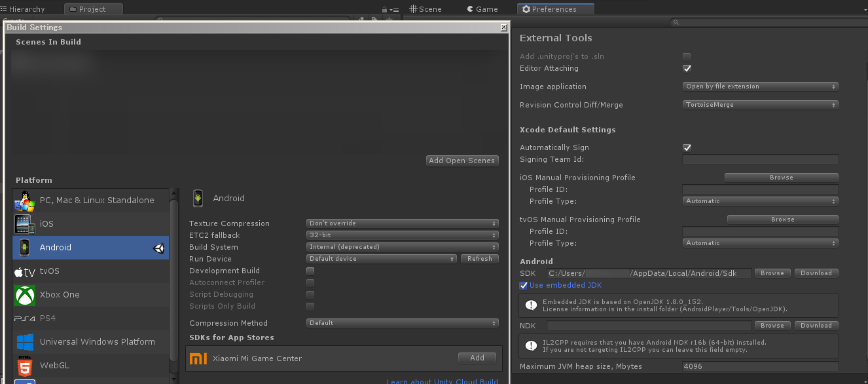Open the Learn about Unity Cloud Build link
868x384 pixels.
443,381
